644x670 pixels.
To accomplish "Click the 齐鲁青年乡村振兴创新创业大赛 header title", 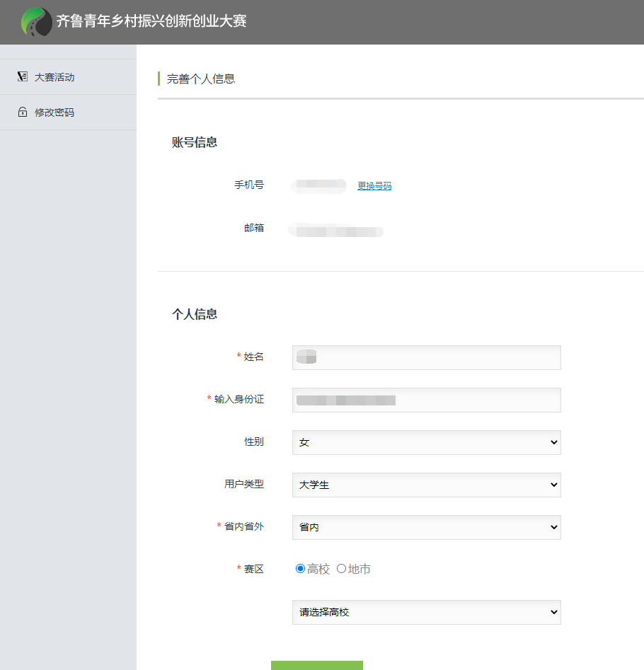I will point(151,22).
